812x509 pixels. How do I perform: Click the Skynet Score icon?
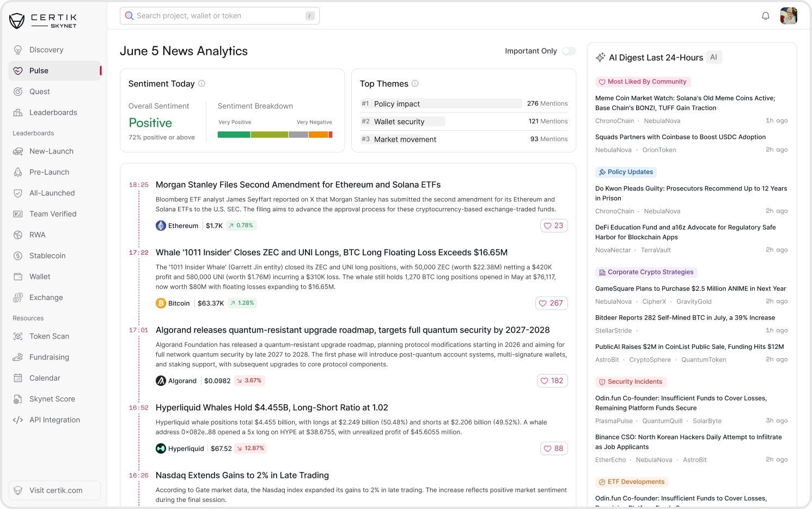point(18,399)
